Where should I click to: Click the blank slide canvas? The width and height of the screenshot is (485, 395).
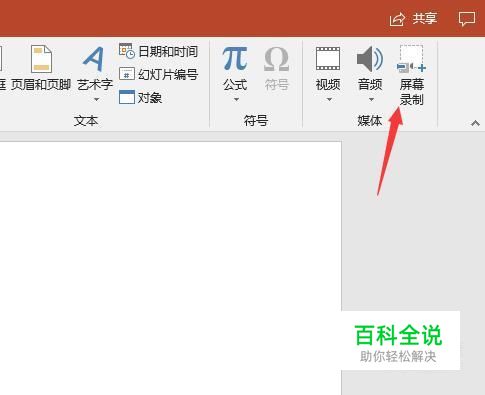tap(170, 268)
